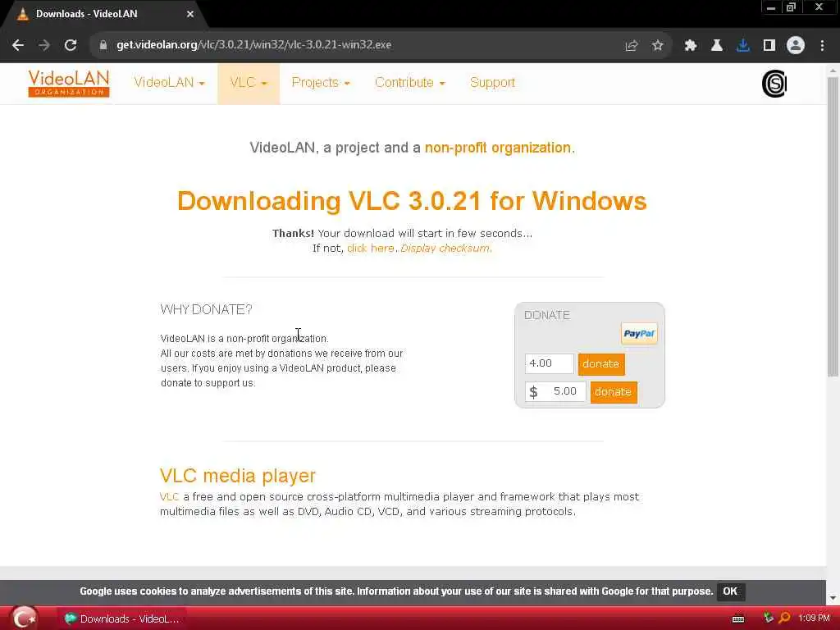This screenshot has width=840, height=630.
Task: Open Downloads - VideoL... taskbar item
Action: coord(122,619)
